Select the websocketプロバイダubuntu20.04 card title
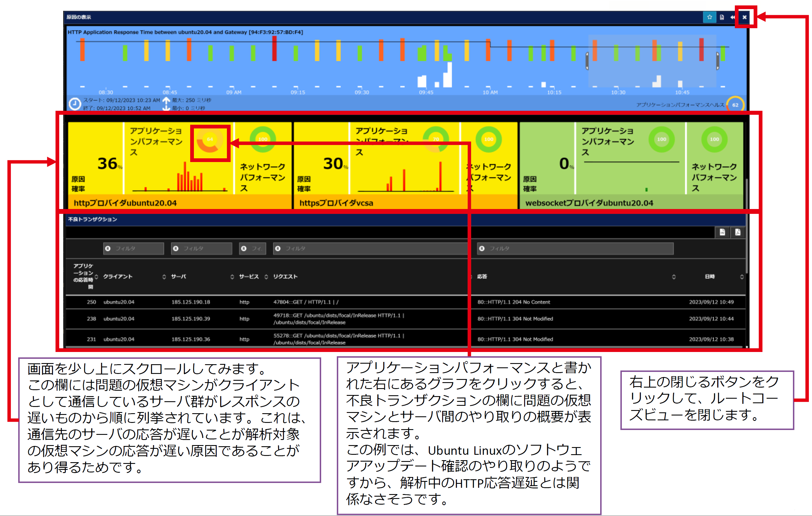 (x=589, y=203)
